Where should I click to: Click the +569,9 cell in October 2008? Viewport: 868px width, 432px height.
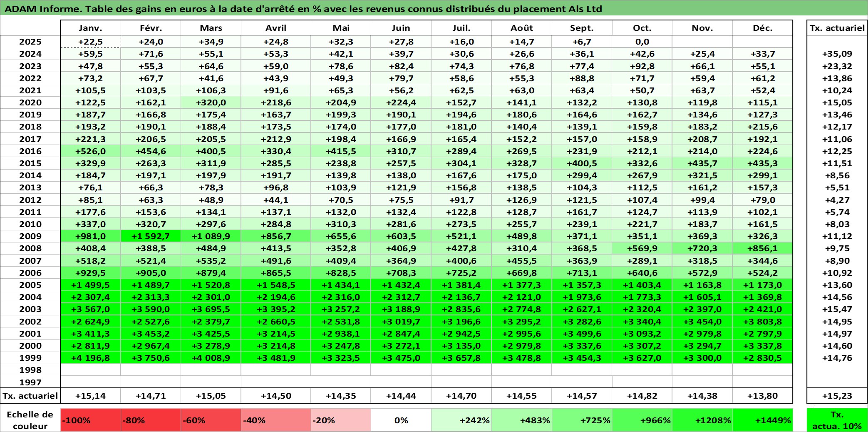pyautogui.click(x=642, y=248)
